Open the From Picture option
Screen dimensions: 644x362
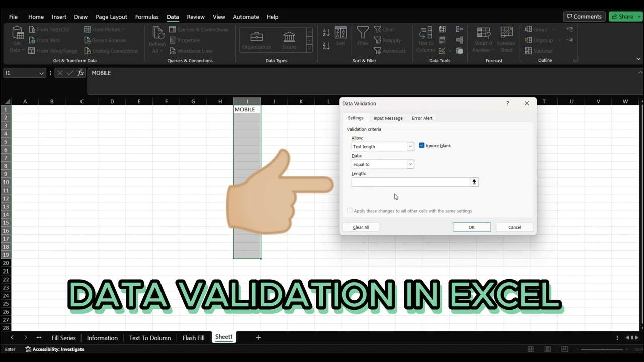coord(105,29)
